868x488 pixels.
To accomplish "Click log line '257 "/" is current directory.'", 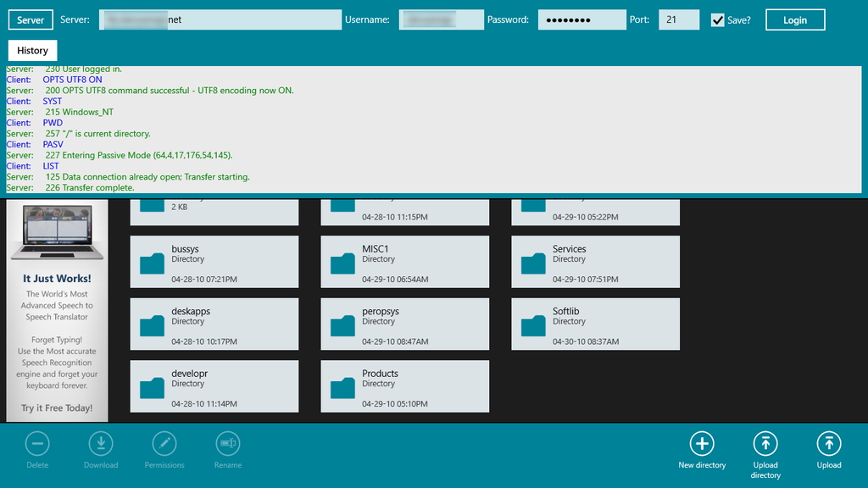I will tap(98, 133).
